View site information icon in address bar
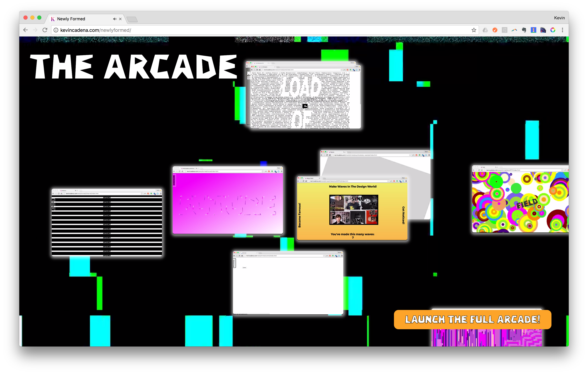The image size is (588, 374). pyautogui.click(x=56, y=30)
